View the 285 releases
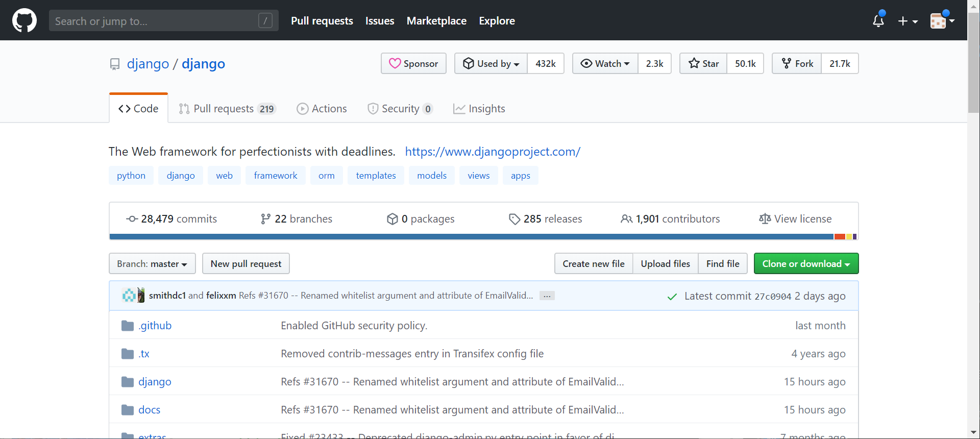Screen dimensions: 980x439 point(545,219)
